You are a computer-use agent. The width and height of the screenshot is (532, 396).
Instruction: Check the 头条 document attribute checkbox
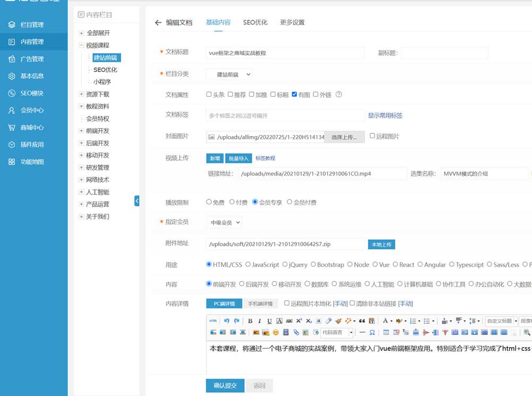[209, 94]
